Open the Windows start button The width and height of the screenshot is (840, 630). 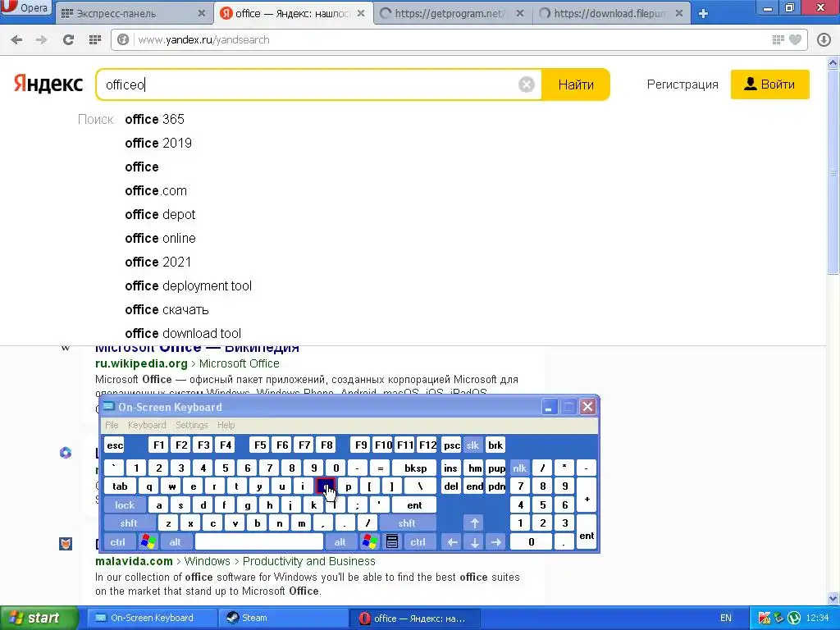tap(39, 619)
